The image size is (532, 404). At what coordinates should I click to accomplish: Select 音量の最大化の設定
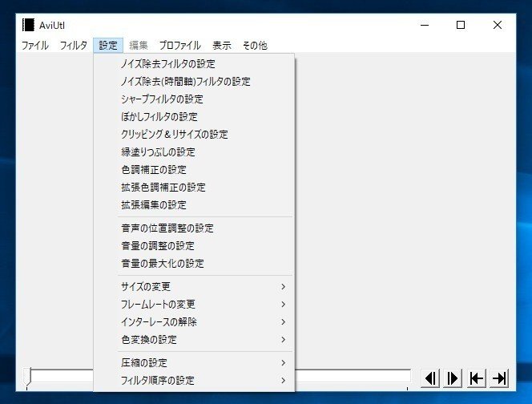[194, 264]
